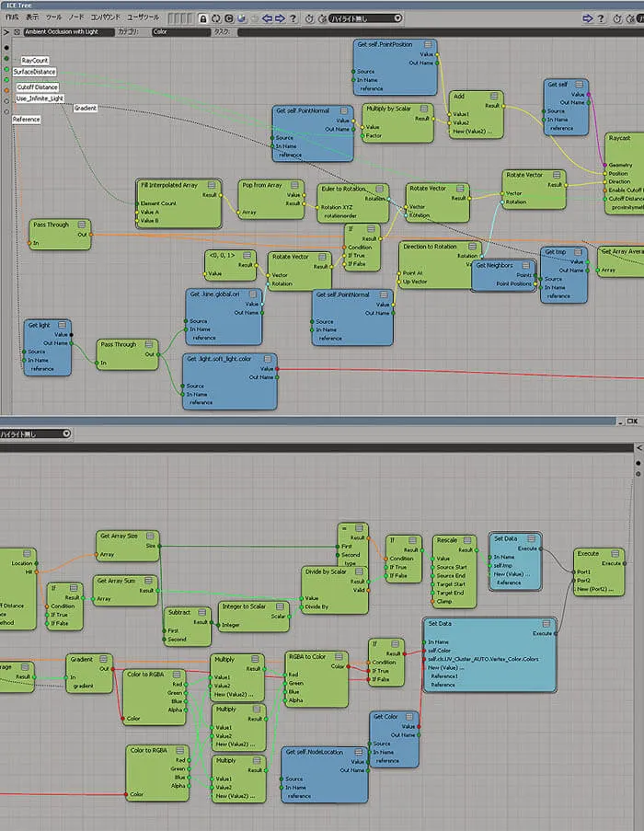
Task: Toggle the Cutoff Distance port circle
Action: 6,80
